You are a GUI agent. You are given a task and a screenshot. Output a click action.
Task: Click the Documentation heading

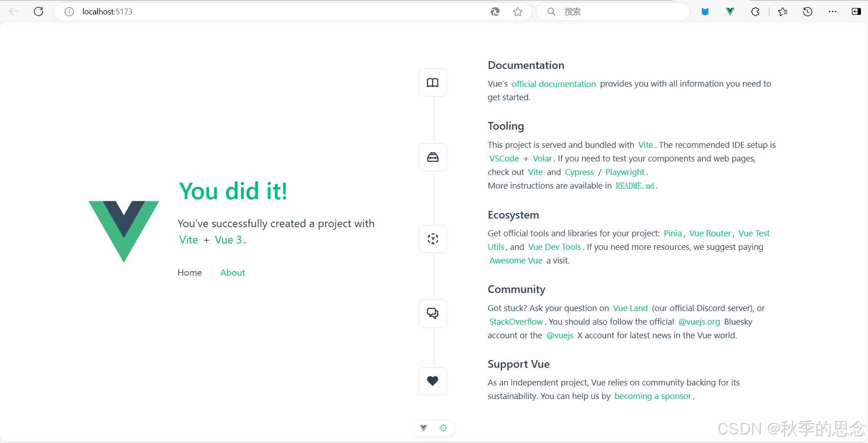(526, 65)
